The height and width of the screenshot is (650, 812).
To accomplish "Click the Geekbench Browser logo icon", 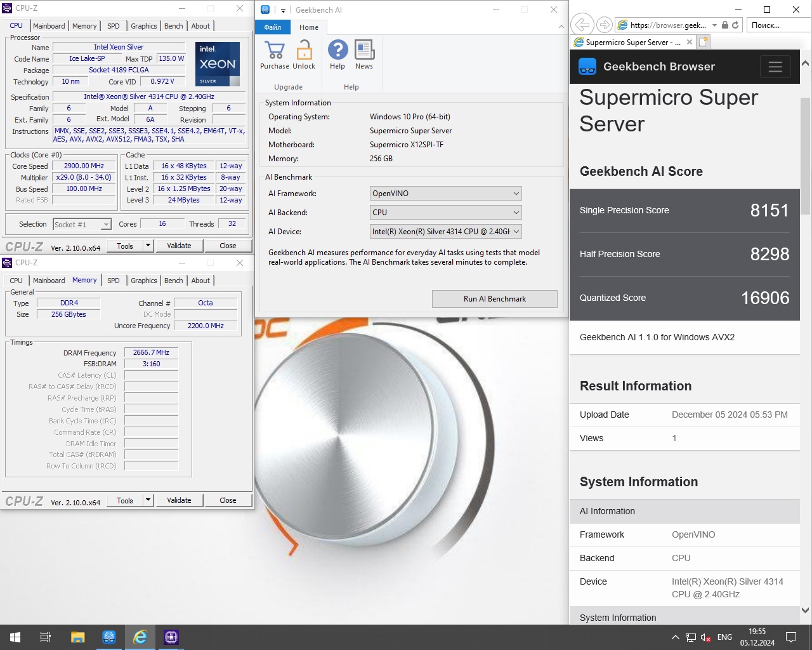I will click(587, 67).
